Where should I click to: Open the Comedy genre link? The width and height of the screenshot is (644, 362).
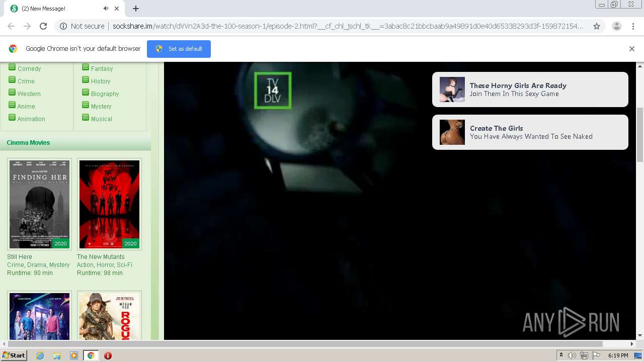[29, 69]
